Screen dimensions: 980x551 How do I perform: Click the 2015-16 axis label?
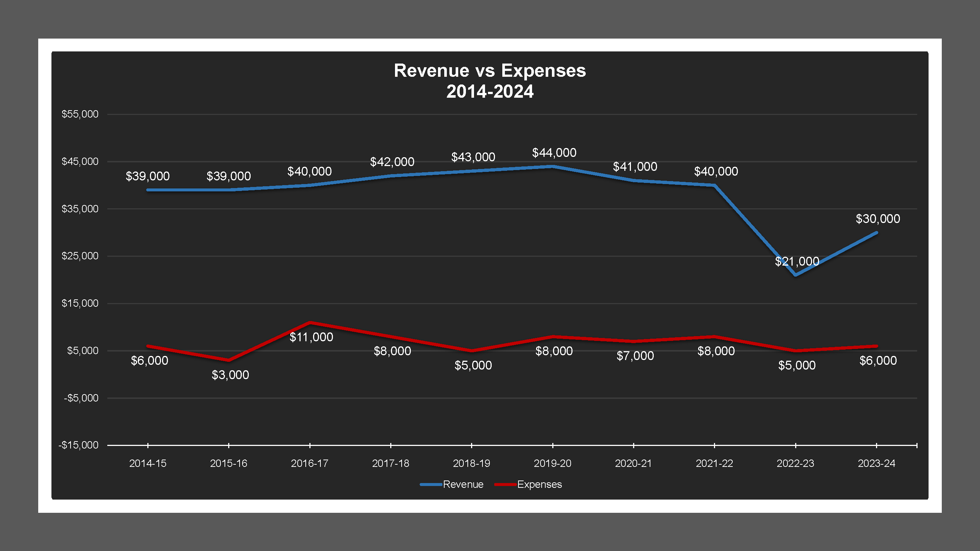point(228,464)
